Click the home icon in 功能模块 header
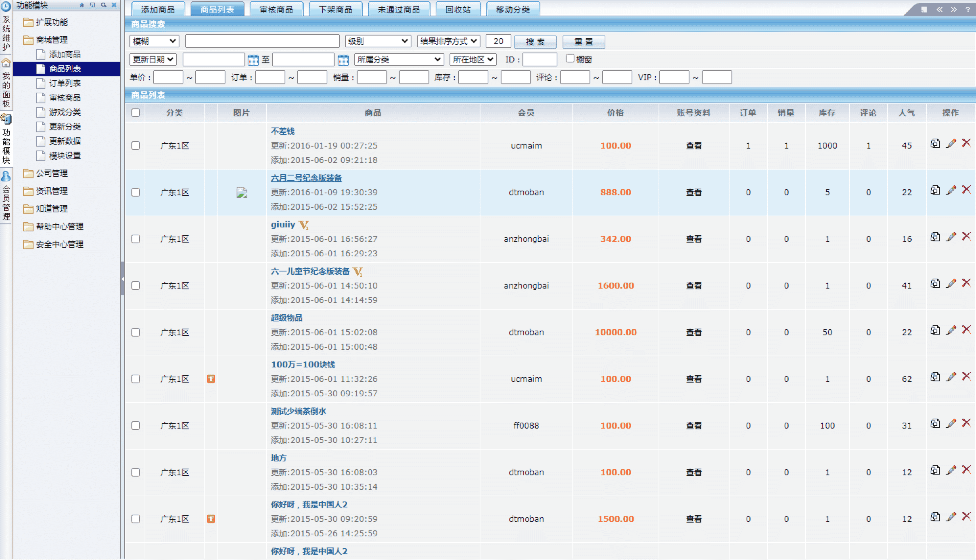Screen dimensions: 976x560 tap(81, 5)
